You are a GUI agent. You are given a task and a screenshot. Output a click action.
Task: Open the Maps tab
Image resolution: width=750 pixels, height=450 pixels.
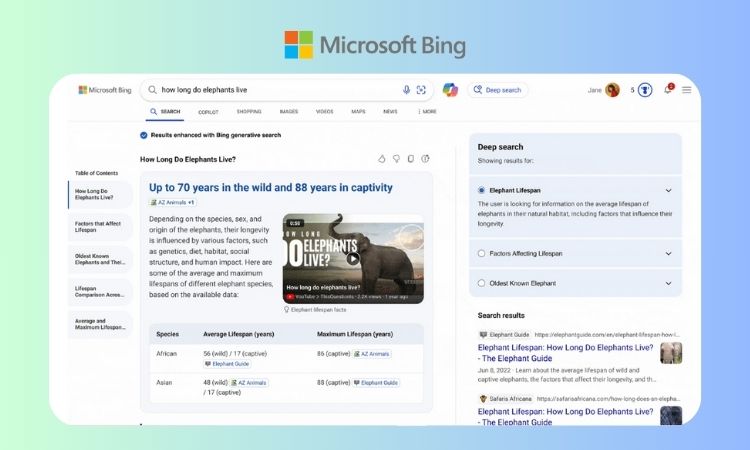pos(358,111)
